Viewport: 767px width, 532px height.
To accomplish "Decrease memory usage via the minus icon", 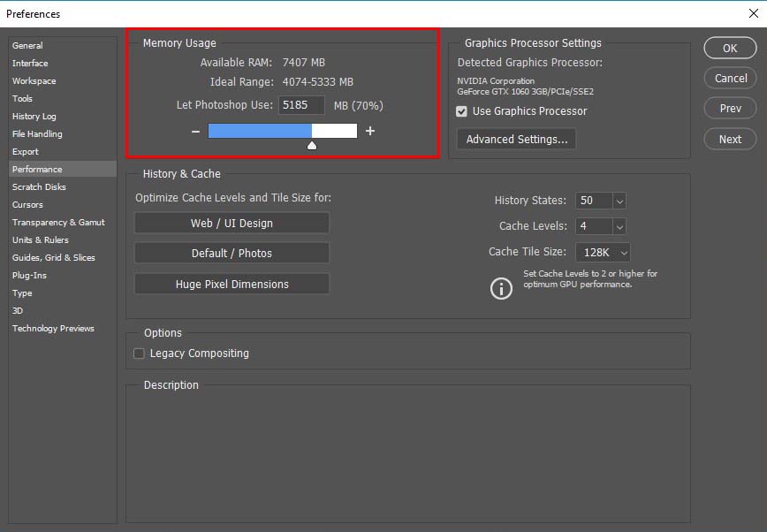I will [194, 130].
